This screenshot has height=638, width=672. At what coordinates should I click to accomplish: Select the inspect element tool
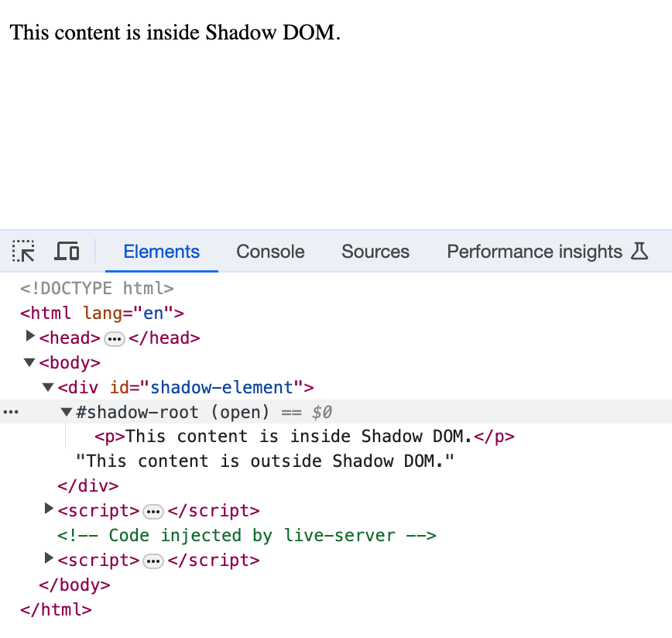(23, 251)
